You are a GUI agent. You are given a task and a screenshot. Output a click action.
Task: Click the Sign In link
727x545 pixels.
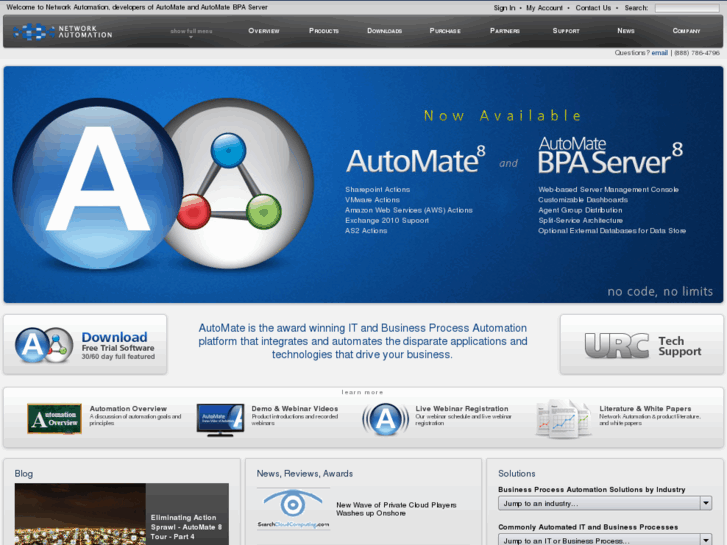click(504, 8)
